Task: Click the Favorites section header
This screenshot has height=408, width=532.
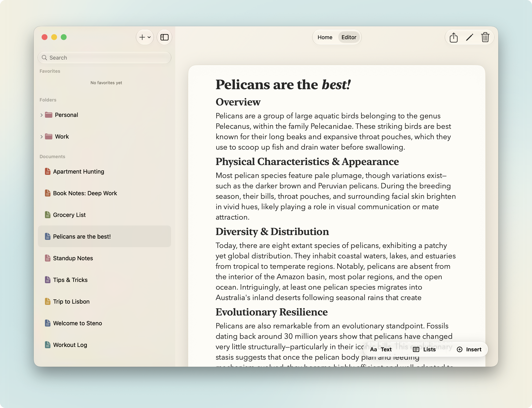Action: point(50,71)
